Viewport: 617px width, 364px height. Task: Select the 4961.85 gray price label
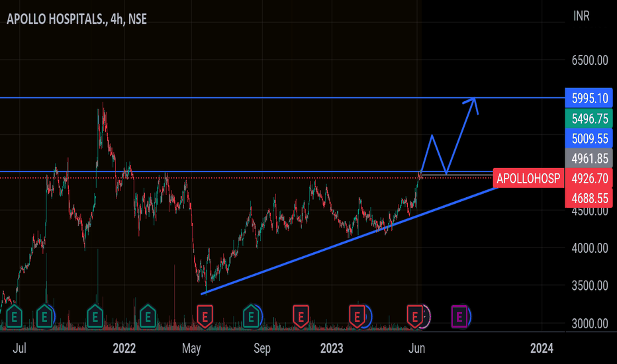pos(589,159)
